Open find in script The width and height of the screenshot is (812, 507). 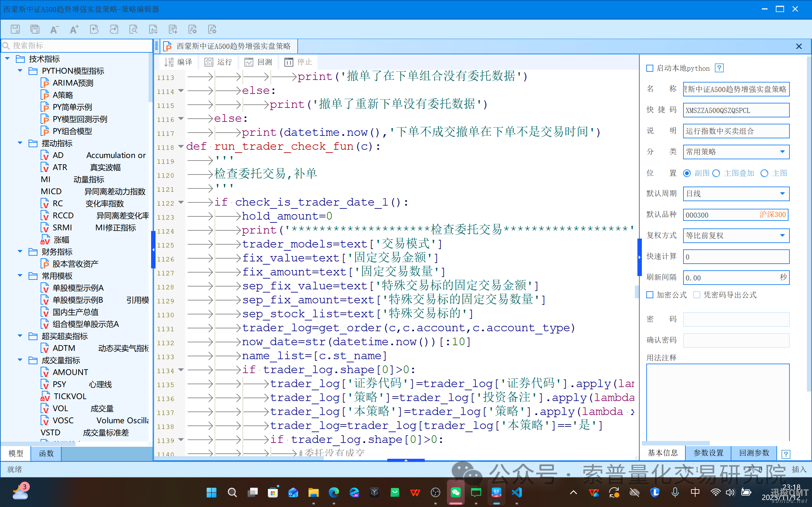[x=134, y=29]
